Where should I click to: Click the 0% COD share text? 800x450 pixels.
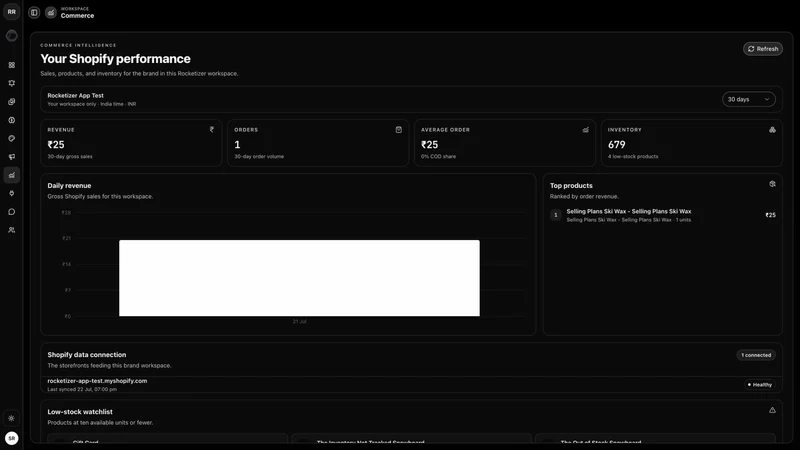tap(438, 157)
